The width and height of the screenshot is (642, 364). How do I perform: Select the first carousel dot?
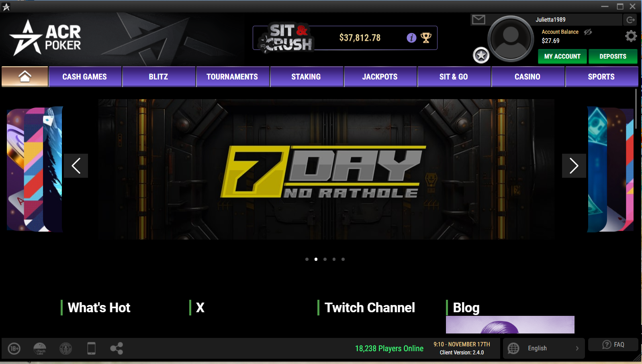pos(307,259)
